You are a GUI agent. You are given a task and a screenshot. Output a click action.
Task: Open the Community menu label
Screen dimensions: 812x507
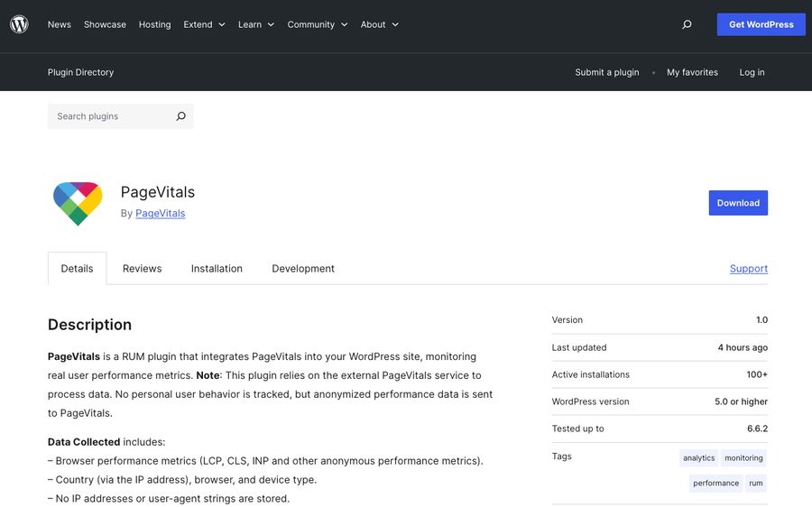[x=310, y=24]
